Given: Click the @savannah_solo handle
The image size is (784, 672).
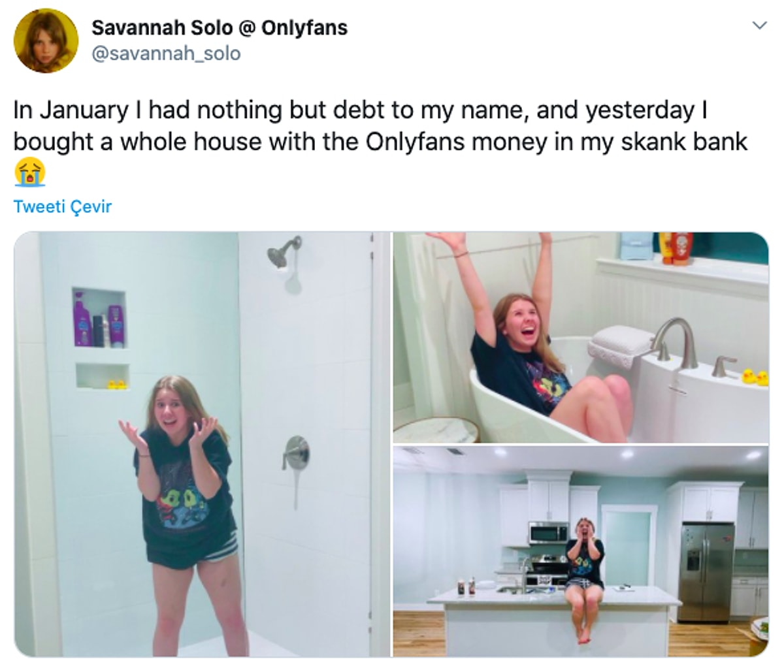Looking at the screenshot, I should pyautogui.click(x=165, y=53).
